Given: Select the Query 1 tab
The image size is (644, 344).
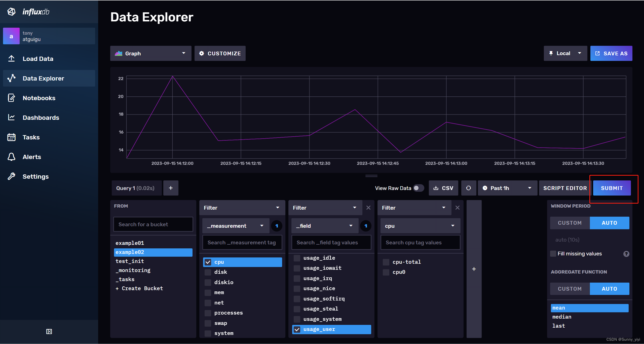Looking at the screenshot, I should click(x=137, y=188).
